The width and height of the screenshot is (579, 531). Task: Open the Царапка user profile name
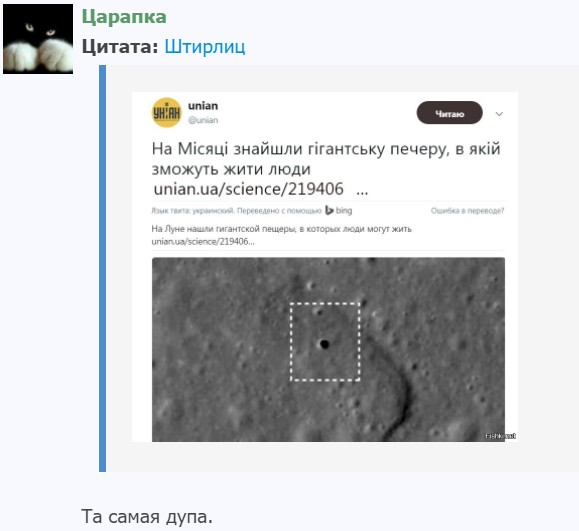click(x=124, y=17)
